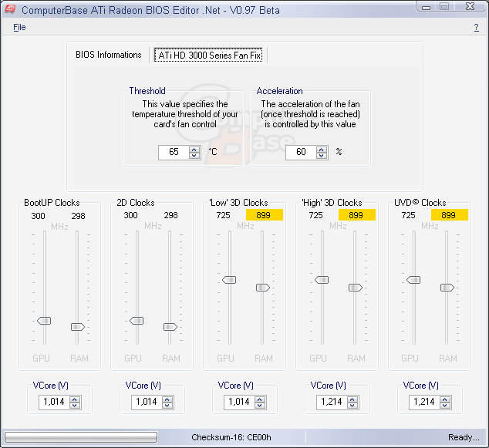Click 725 GPU value in 'High' 3D Clocks
The width and height of the screenshot is (489, 448).
click(x=316, y=215)
